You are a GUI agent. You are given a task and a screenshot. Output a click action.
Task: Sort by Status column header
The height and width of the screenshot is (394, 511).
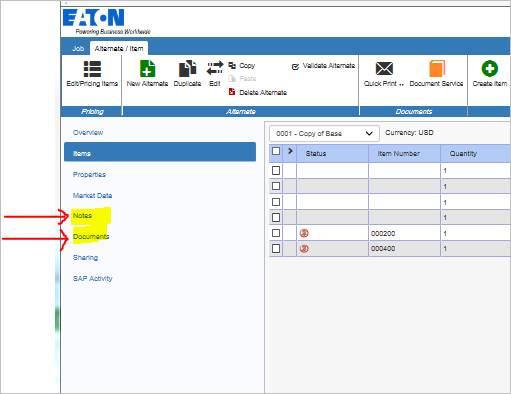[x=332, y=154]
